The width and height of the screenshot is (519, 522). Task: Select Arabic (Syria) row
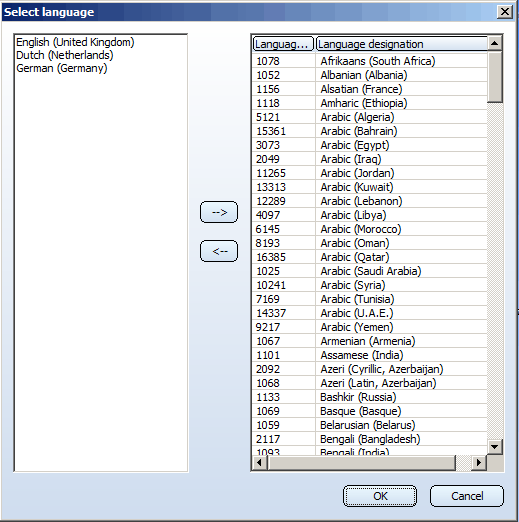(370, 285)
